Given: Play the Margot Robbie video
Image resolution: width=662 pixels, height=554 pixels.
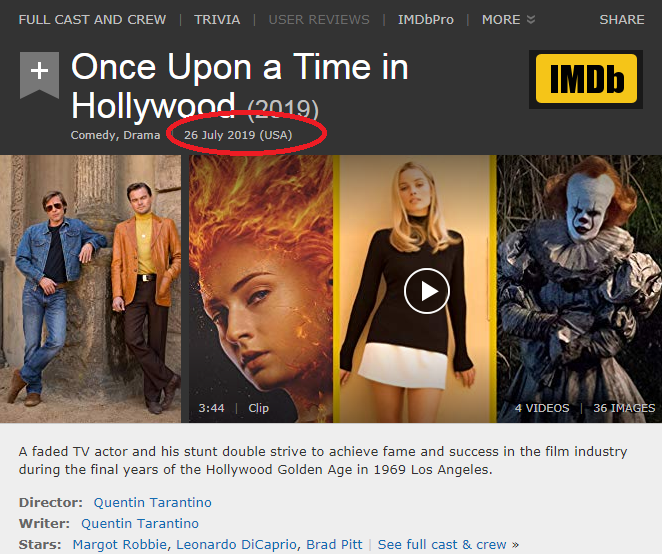Looking at the screenshot, I should [426, 291].
